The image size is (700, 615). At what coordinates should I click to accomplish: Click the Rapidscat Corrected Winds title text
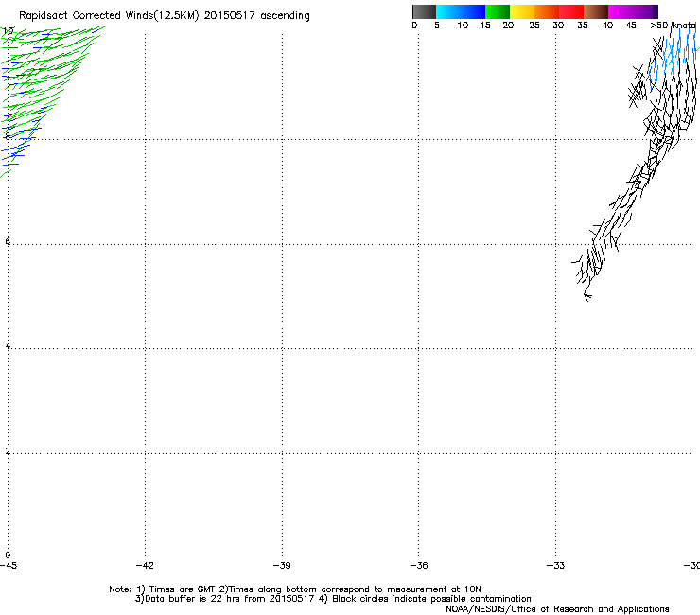pyautogui.click(x=165, y=16)
